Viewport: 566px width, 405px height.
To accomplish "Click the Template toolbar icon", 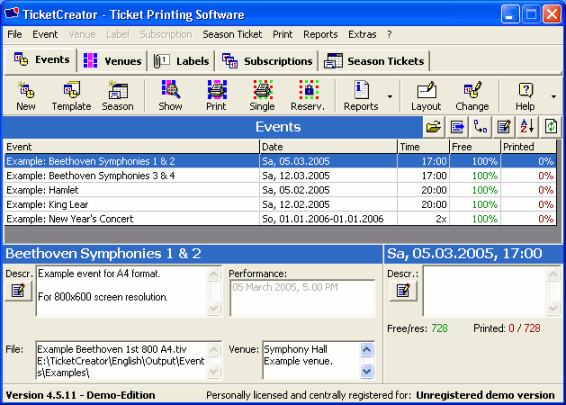I will [71, 96].
